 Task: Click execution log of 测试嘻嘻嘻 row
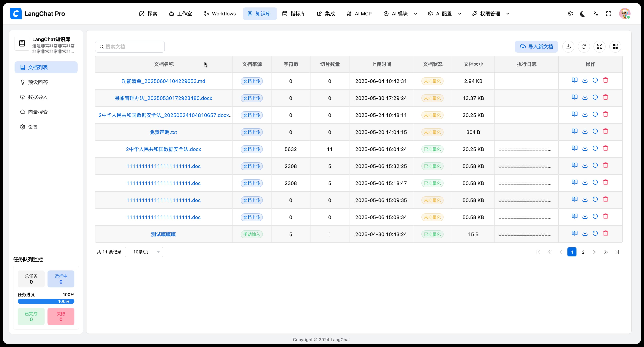click(525, 234)
